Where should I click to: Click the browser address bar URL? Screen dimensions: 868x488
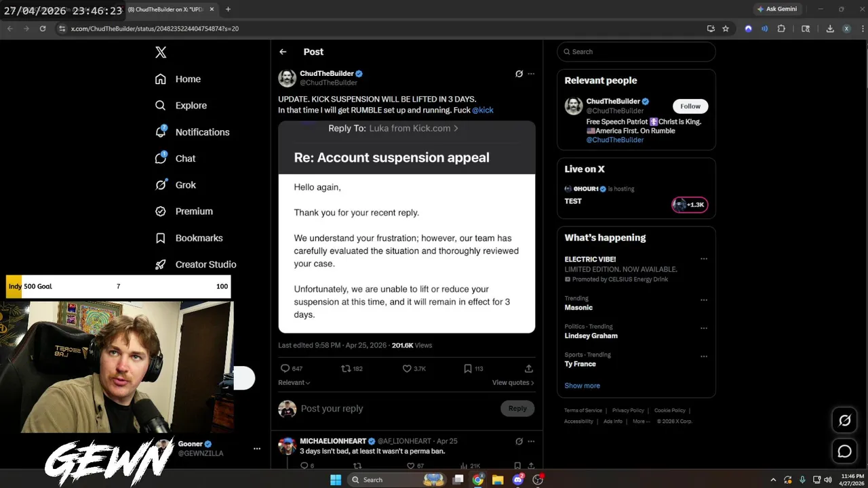pos(155,28)
